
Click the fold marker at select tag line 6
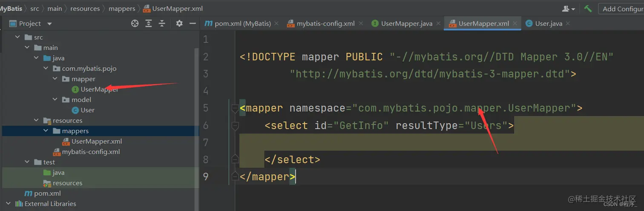pyautogui.click(x=235, y=126)
